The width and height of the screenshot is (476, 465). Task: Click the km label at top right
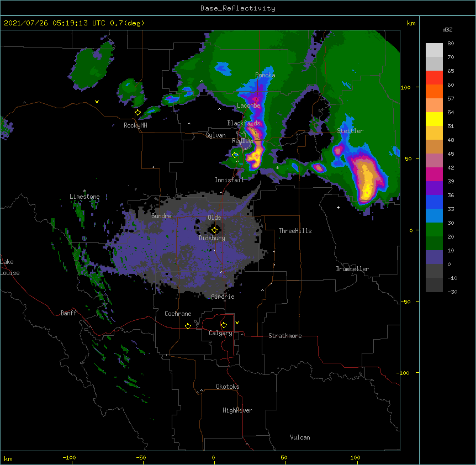[411, 23]
